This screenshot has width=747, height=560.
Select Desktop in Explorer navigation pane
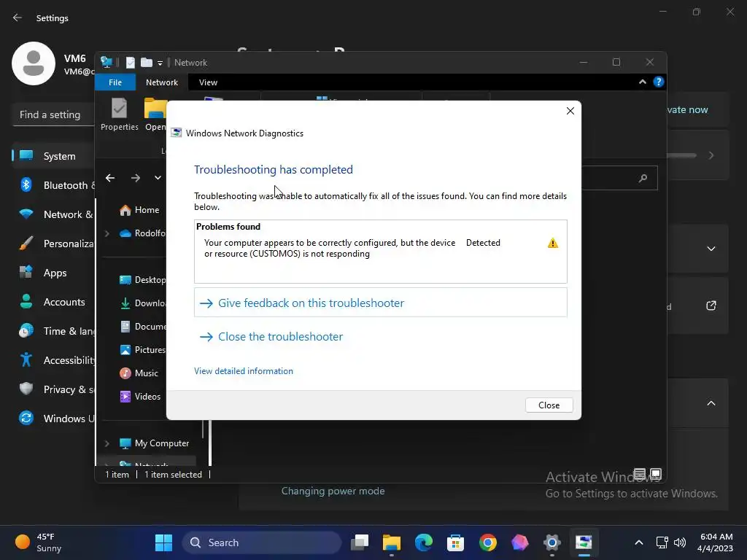142,280
